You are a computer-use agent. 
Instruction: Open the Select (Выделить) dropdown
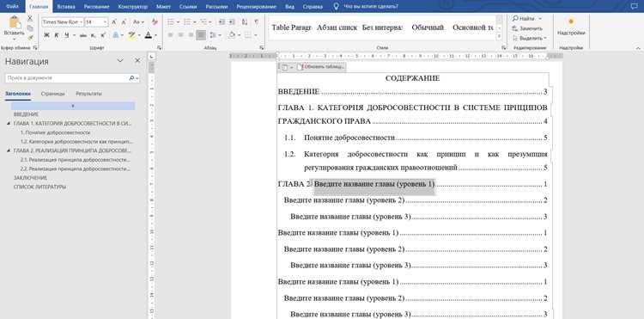click(529, 38)
